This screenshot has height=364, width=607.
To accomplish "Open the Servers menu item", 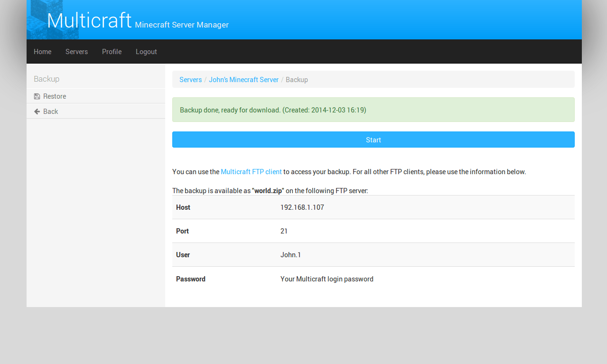I will click(x=76, y=52).
